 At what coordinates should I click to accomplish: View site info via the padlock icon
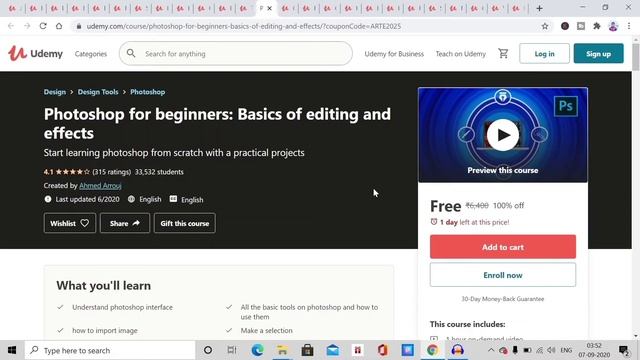pyautogui.click(x=79, y=26)
